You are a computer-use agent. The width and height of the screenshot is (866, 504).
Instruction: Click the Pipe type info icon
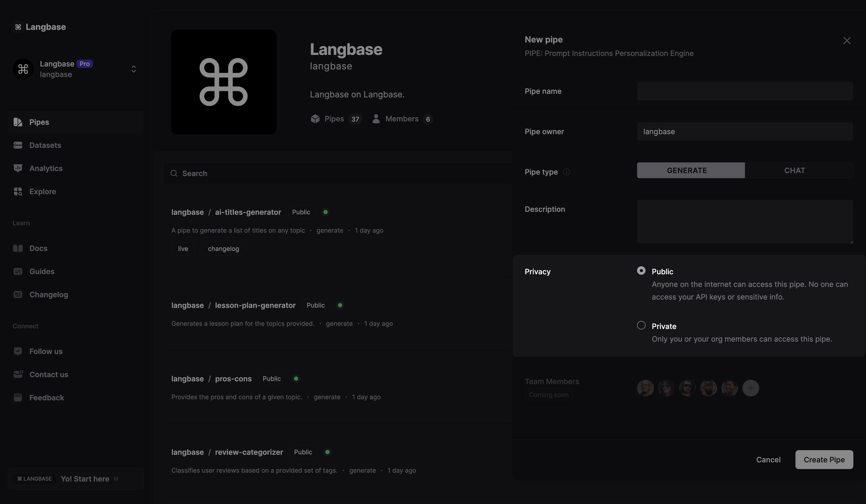pos(566,172)
